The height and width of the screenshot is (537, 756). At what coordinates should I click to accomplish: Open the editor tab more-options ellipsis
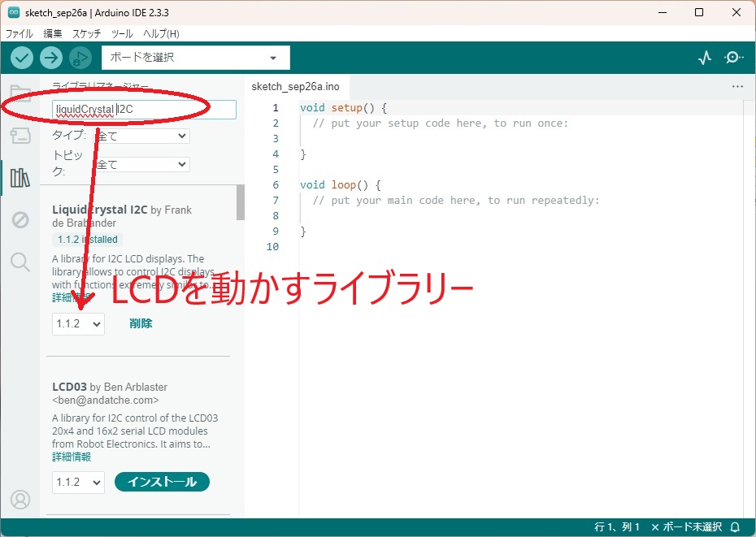tap(737, 87)
